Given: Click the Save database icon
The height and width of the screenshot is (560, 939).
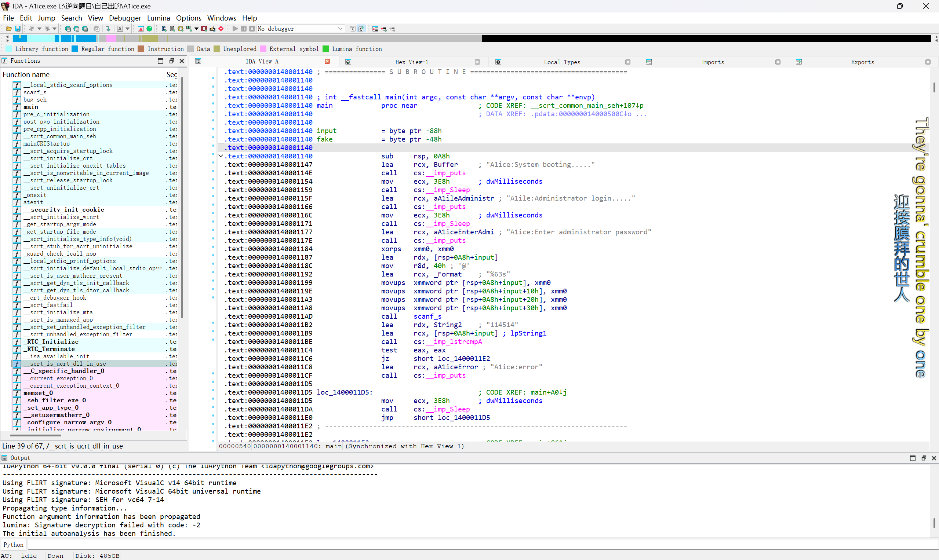Looking at the screenshot, I should coord(17,29).
